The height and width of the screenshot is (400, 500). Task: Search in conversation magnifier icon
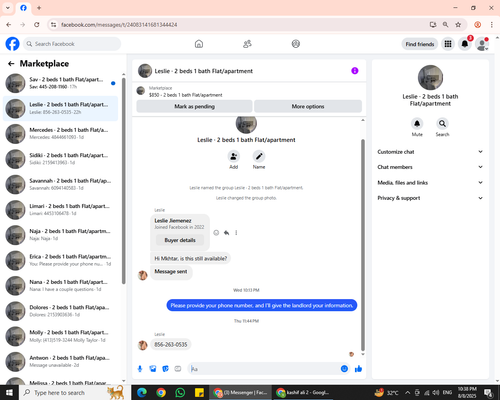442,124
